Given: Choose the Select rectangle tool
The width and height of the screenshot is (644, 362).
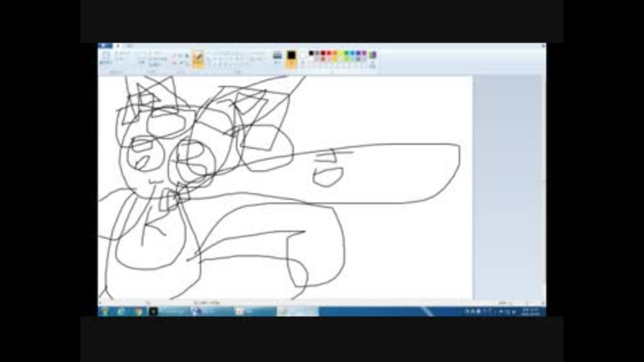Looking at the screenshot, I should coord(142,58).
